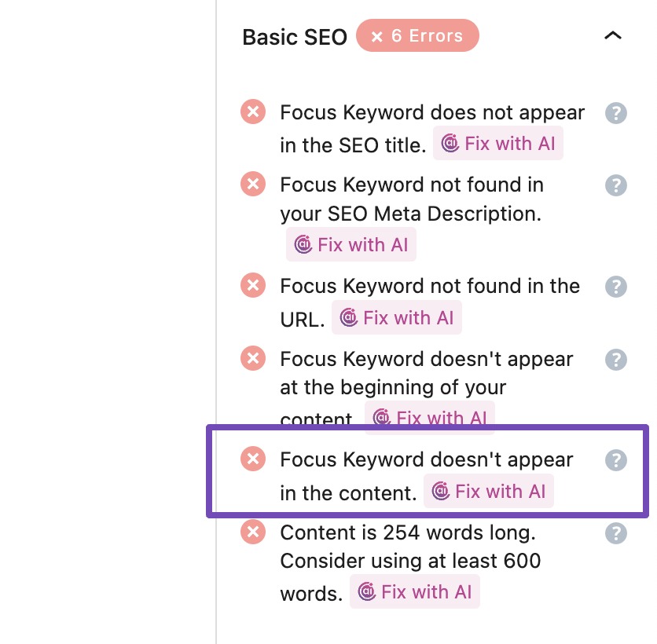Open help for the Meta Description error

pyautogui.click(x=616, y=185)
